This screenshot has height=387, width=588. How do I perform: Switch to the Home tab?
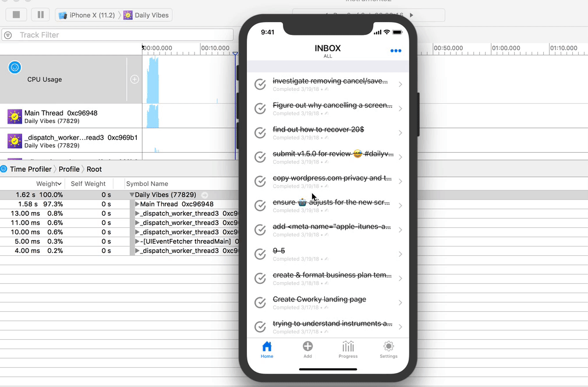tap(267, 350)
